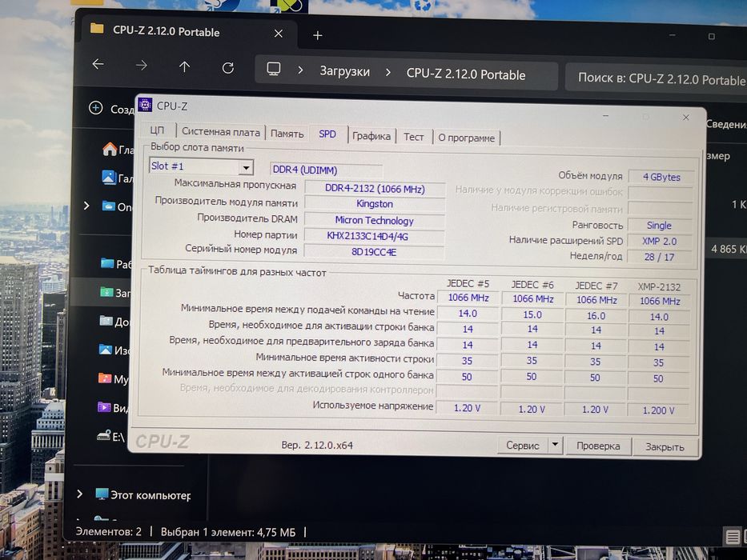Click the computer icon in address bar
This screenshot has height=560, width=747.
(274, 69)
